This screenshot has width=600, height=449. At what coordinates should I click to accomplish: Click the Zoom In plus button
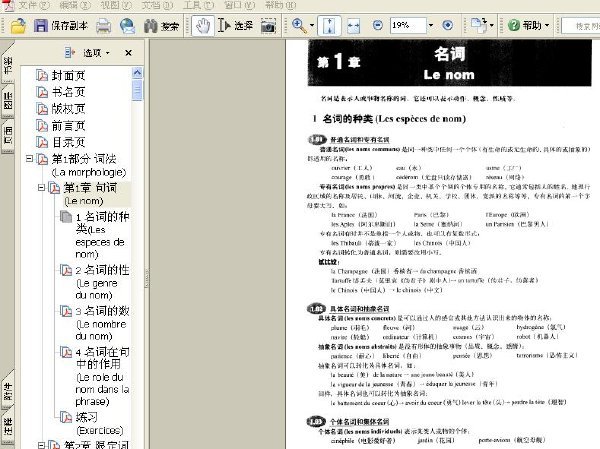[x=447, y=26]
